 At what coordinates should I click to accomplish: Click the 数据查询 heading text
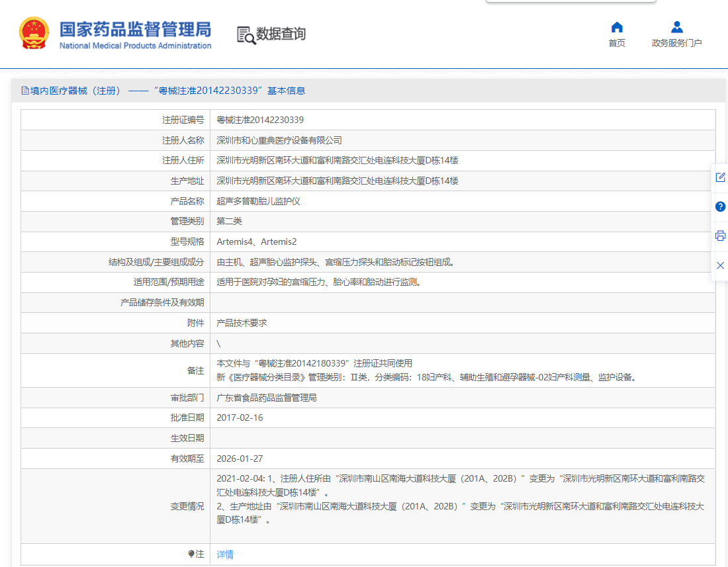(281, 34)
